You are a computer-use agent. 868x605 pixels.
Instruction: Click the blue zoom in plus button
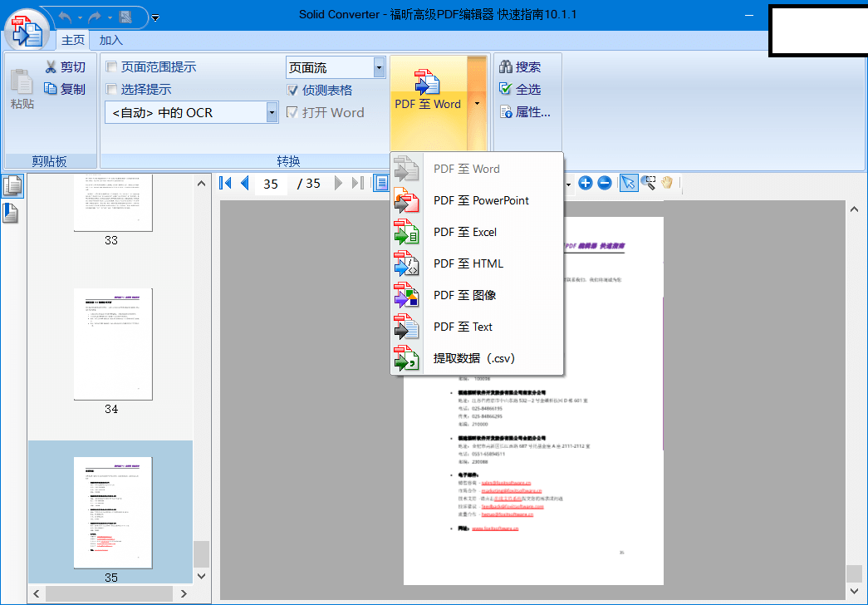(586, 183)
